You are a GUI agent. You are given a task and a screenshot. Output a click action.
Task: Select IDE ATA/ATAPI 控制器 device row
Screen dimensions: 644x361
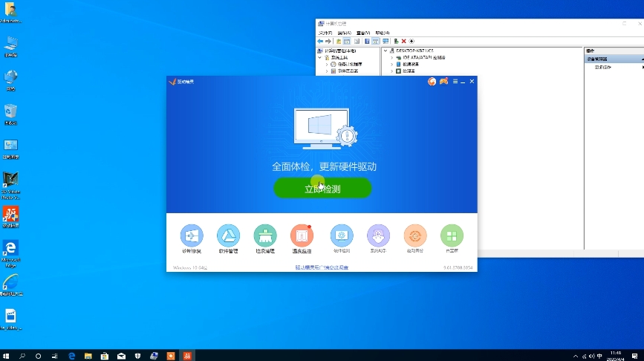coord(424,58)
